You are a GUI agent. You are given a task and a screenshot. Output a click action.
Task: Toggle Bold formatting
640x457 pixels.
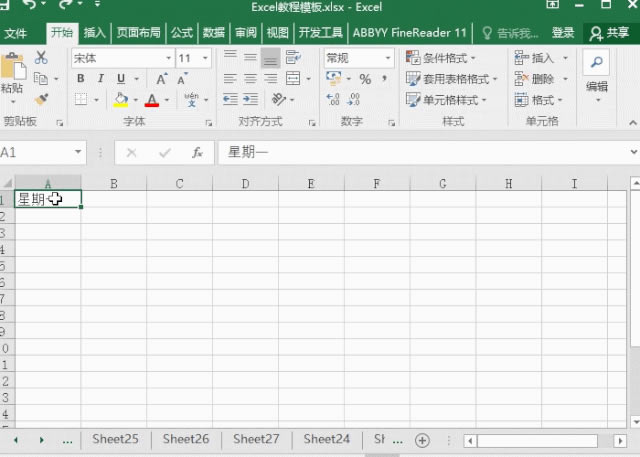(81, 78)
